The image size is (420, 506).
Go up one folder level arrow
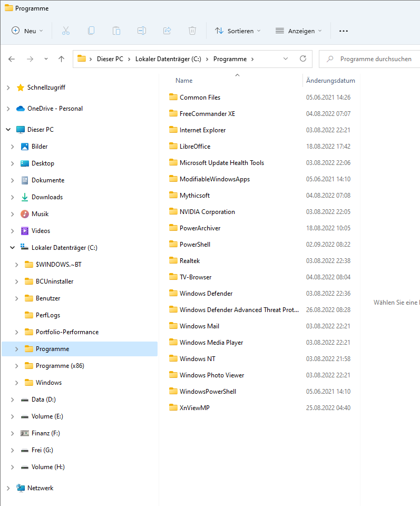coord(61,59)
